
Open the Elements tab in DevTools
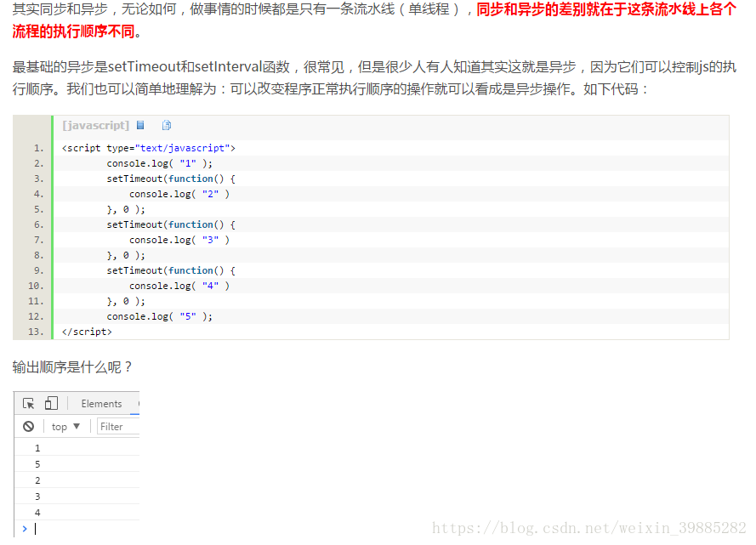point(101,404)
